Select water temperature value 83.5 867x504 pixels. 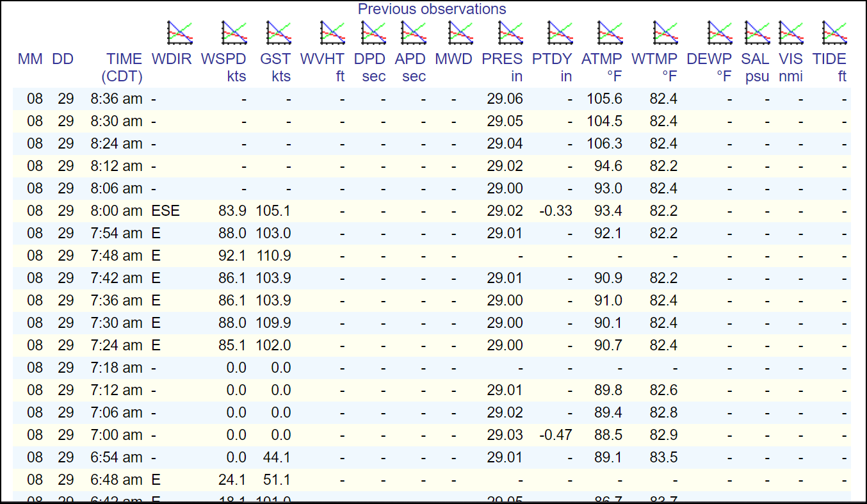tap(663, 457)
